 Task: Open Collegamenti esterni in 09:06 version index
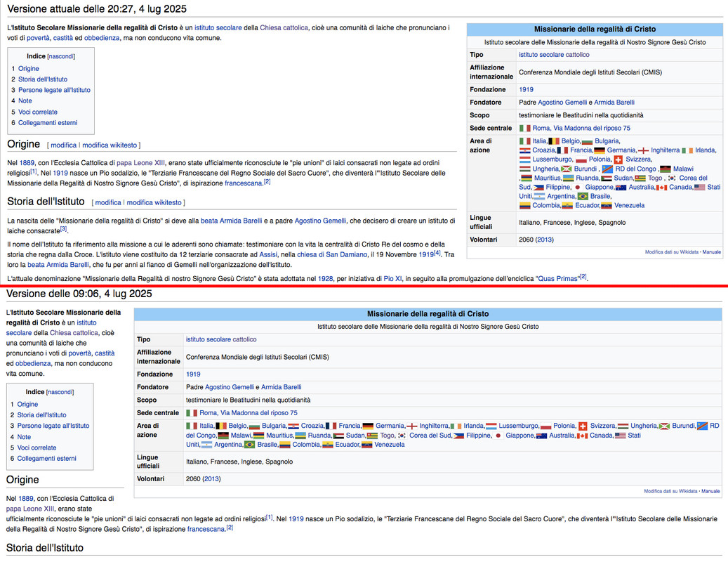point(46,459)
